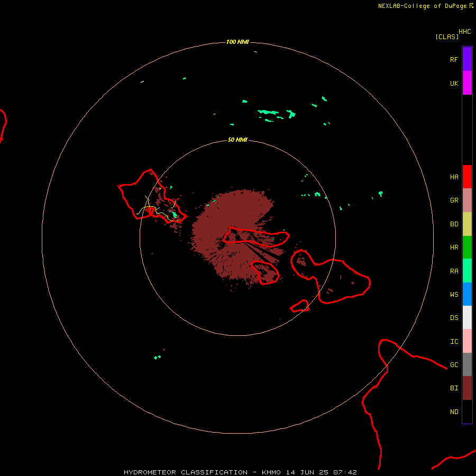This screenshot has width=476, height=476.
Task: Click the HA legend label
Action: 454,177
